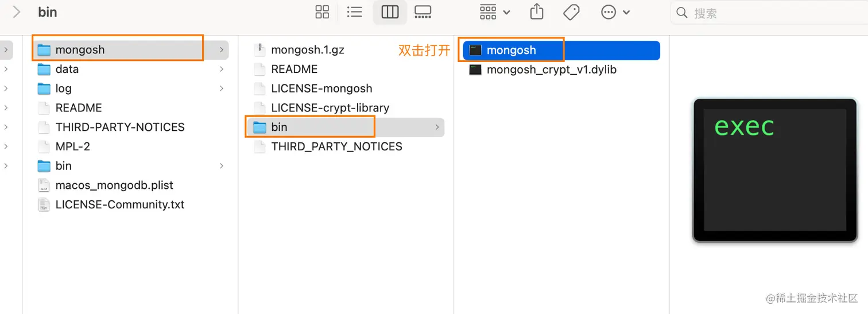Screen dimensions: 868x314
Task: Click the mongosh executable terminal icon
Action: (475, 50)
